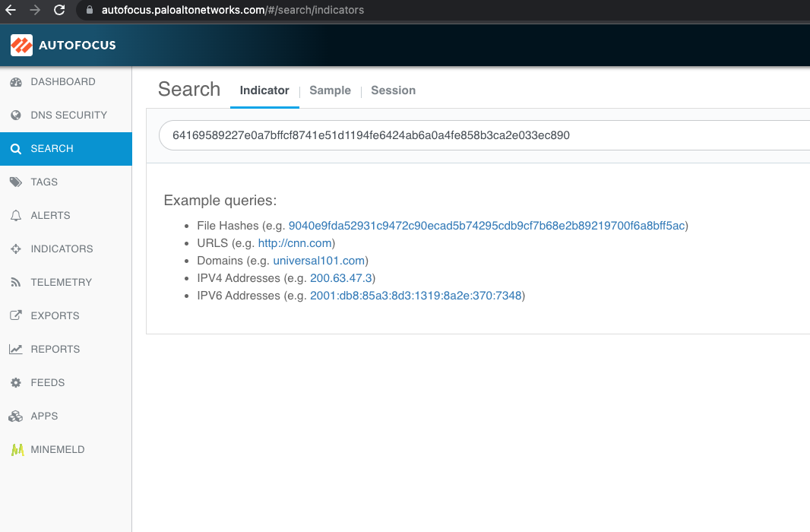Screen dimensions: 810x532
Task: Click the universal101.com example domain link
Action: (x=318, y=261)
